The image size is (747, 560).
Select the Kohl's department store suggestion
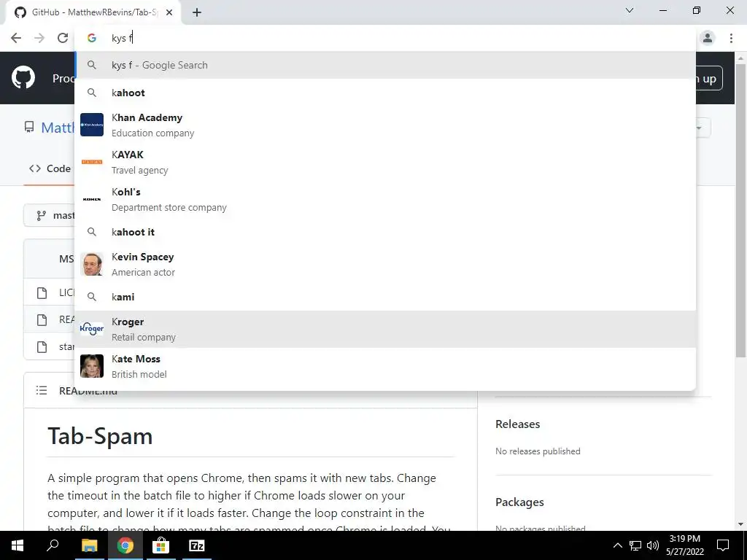(x=385, y=199)
